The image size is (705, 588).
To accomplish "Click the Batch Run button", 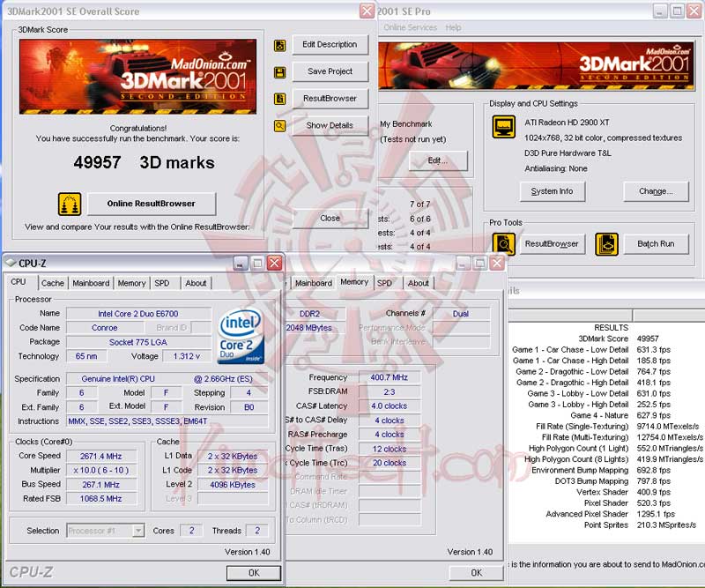I will (x=656, y=244).
